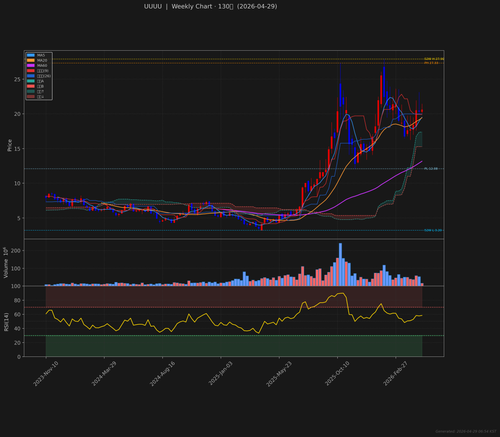The image size is (500, 437).
Task: Click the 52W high level annotation
Action: point(434,59)
